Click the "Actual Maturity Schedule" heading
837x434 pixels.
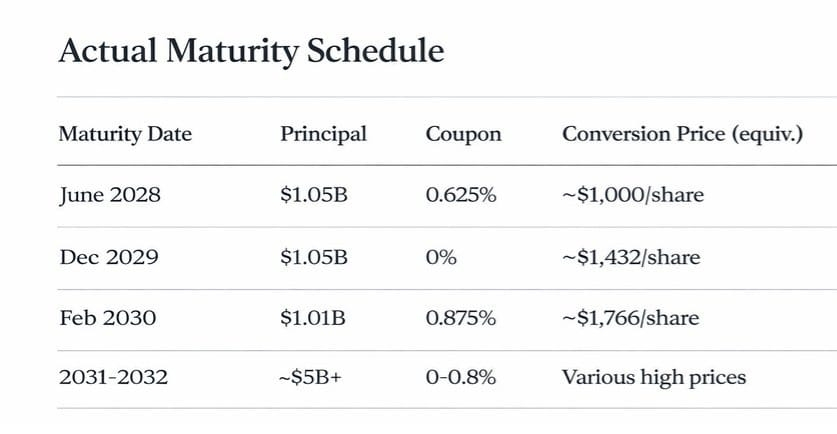coord(251,51)
